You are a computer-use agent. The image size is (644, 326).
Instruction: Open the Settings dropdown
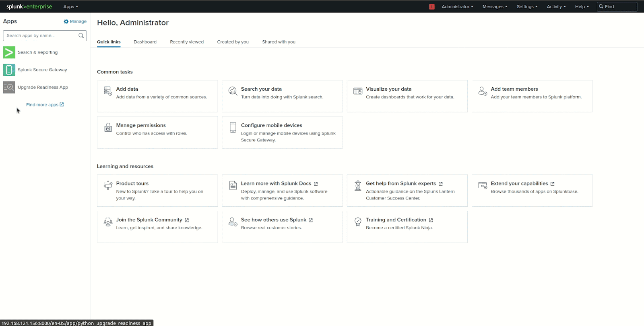point(527,6)
